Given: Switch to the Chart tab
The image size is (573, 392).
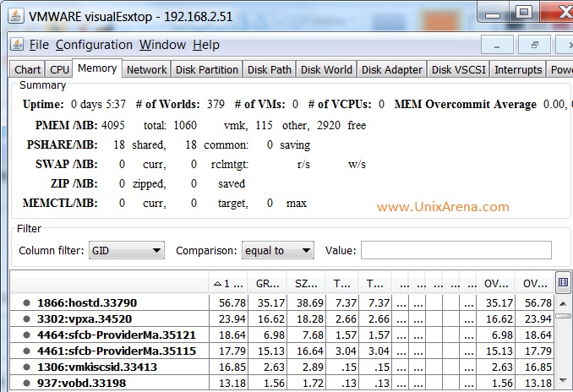Looking at the screenshot, I should 27,69.
